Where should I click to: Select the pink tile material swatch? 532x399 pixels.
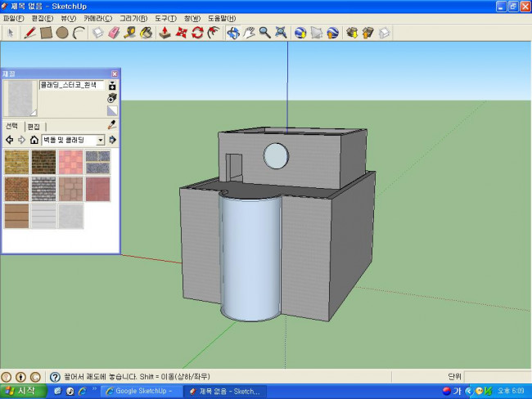pos(70,162)
